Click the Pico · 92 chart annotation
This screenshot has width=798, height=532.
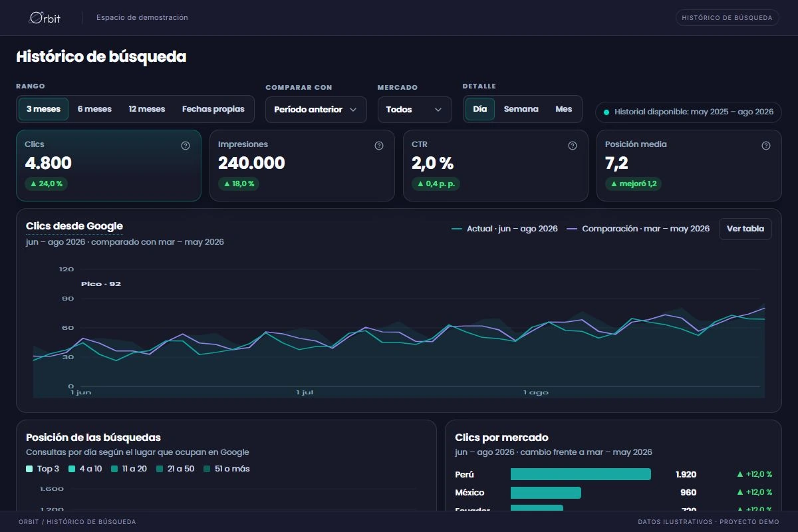point(101,284)
